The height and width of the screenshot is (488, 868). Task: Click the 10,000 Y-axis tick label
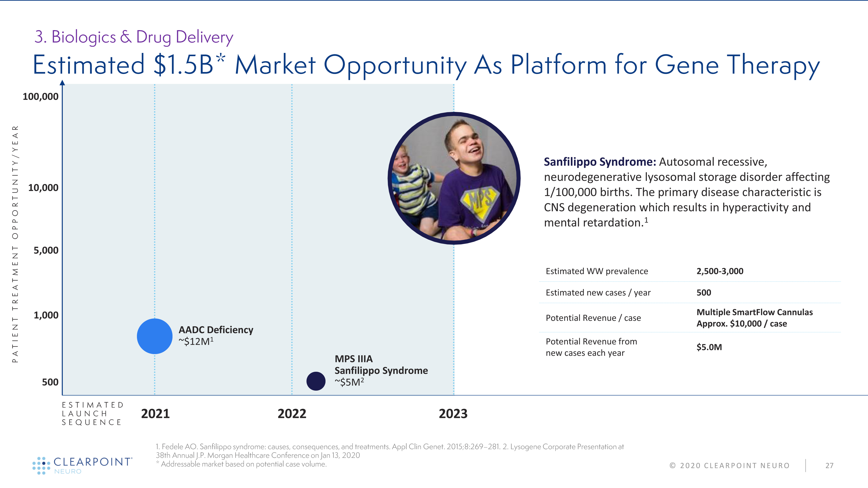[43, 188]
